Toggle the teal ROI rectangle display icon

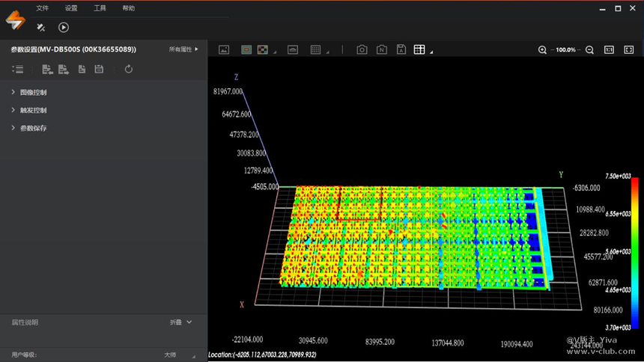point(246,49)
